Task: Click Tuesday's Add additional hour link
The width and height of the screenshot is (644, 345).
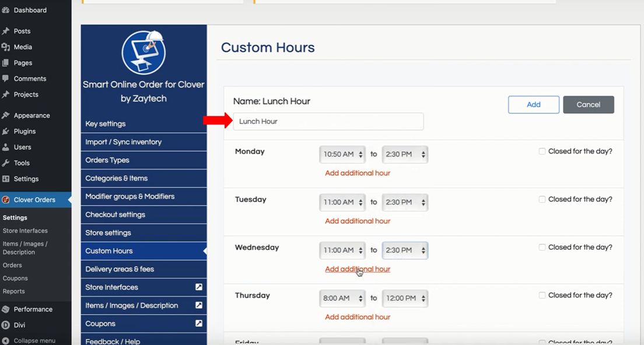Action: click(x=358, y=221)
